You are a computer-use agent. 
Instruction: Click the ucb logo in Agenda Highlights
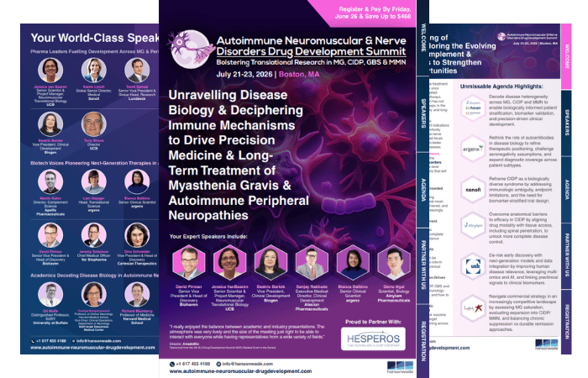[x=473, y=266]
